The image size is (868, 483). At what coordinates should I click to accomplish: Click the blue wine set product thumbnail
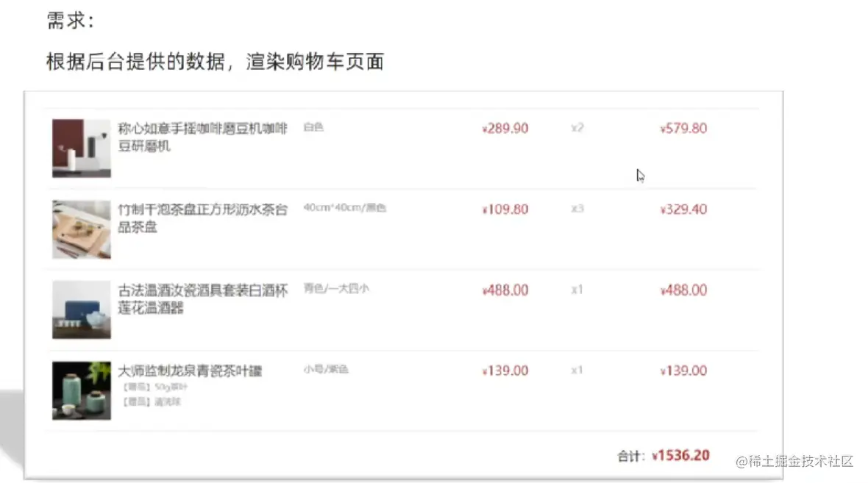coord(82,310)
